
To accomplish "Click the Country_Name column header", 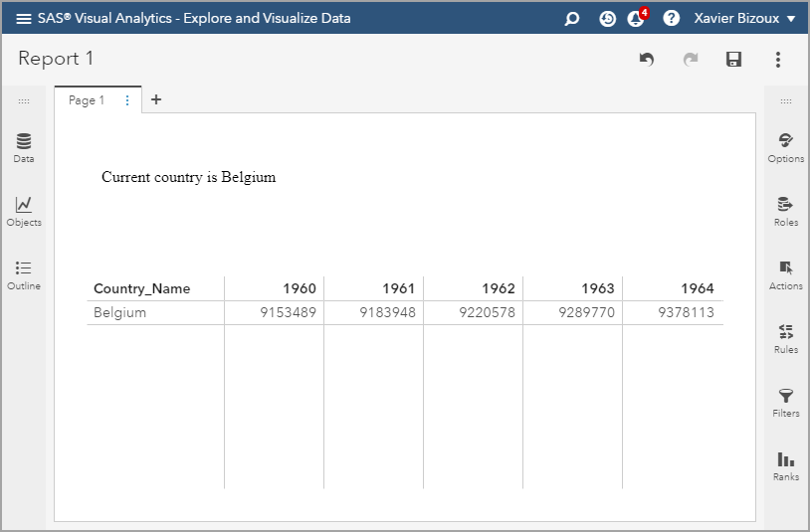I will click(x=141, y=288).
